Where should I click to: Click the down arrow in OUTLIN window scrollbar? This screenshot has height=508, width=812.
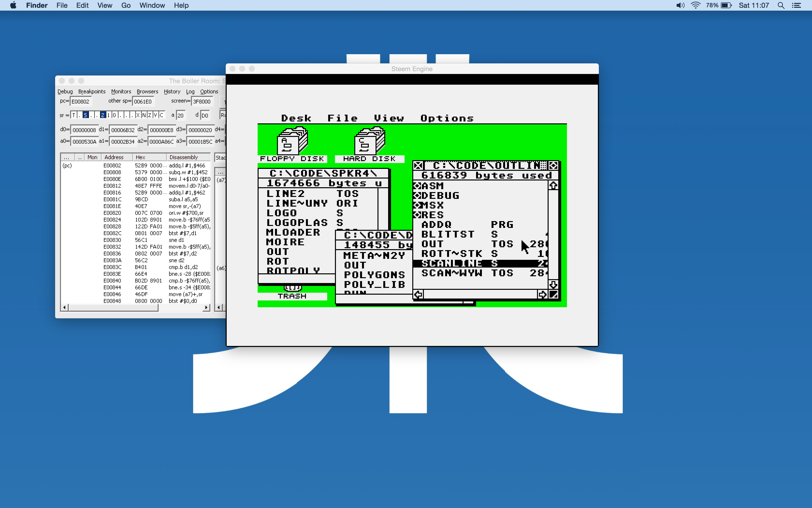(553, 284)
